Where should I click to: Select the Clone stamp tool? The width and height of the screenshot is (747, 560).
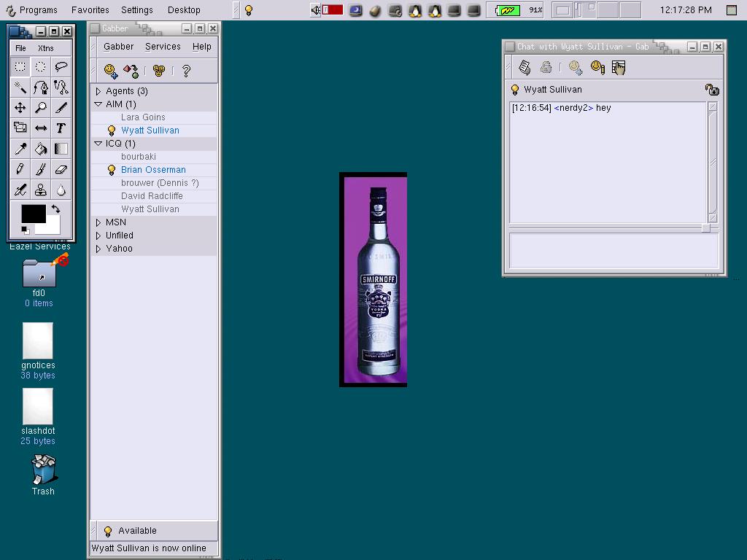click(41, 190)
